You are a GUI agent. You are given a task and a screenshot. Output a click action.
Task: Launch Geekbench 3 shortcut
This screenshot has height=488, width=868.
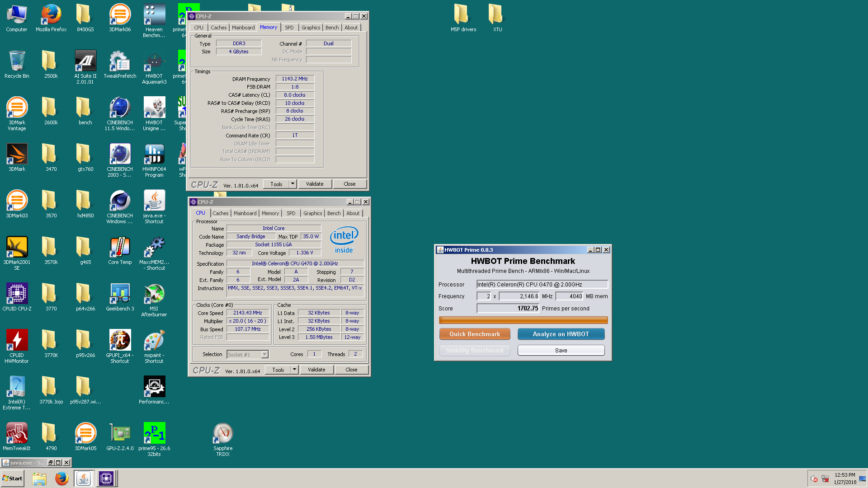(120, 297)
